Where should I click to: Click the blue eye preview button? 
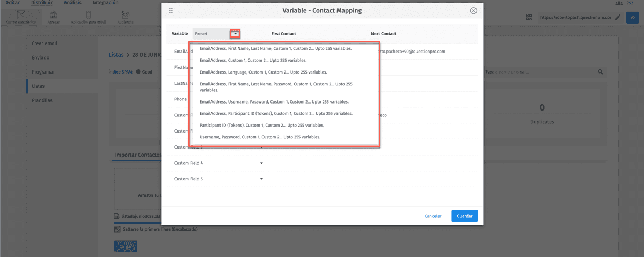click(x=633, y=18)
